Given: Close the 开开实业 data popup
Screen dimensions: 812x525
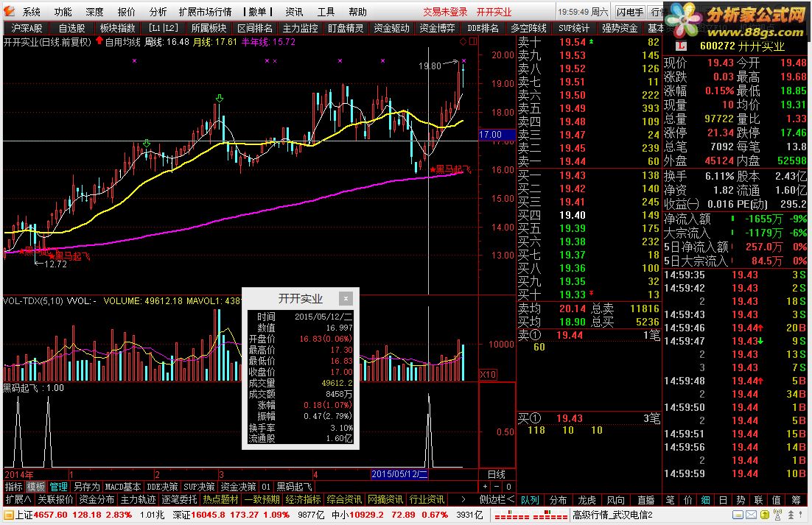Looking at the screenshot, I should click(x=346, y=298).
